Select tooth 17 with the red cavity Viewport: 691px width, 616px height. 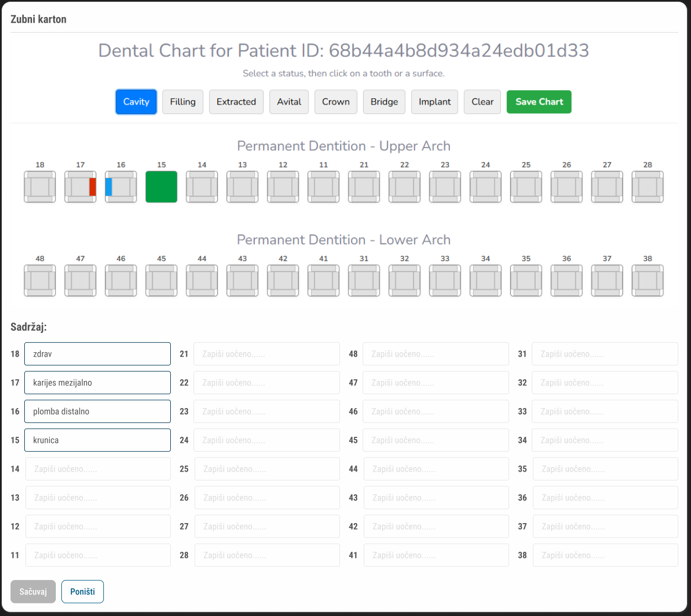pos(80,187)
